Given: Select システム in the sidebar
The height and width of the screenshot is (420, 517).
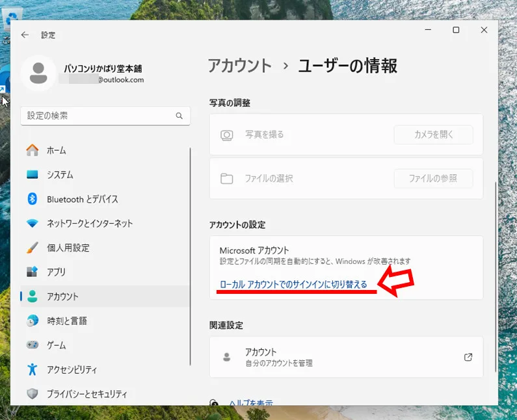Looking at the screenshot, I should [x=105, y=174].
